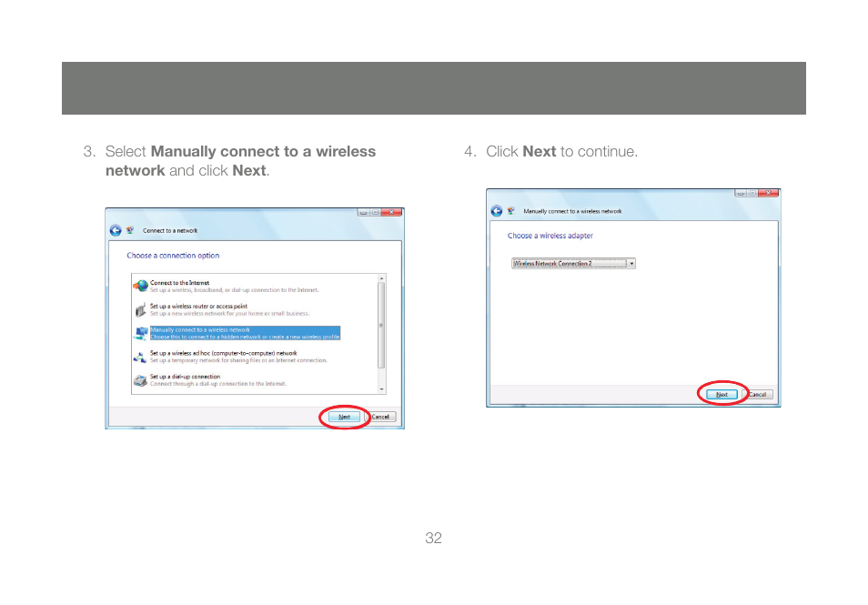
Task: Click Cancel in the Choose a wireless adapter window
Action: [757, 395]
